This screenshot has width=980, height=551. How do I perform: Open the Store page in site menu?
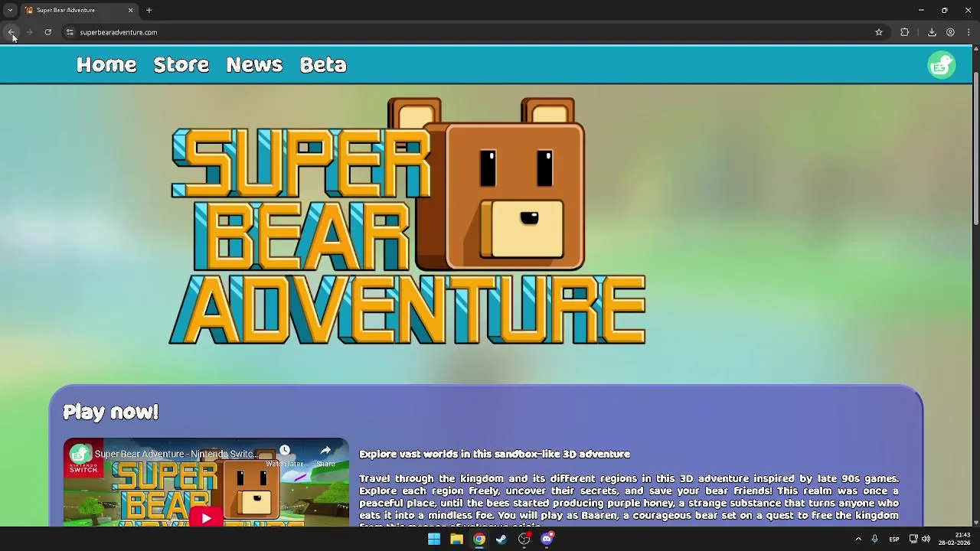[181, 65]
